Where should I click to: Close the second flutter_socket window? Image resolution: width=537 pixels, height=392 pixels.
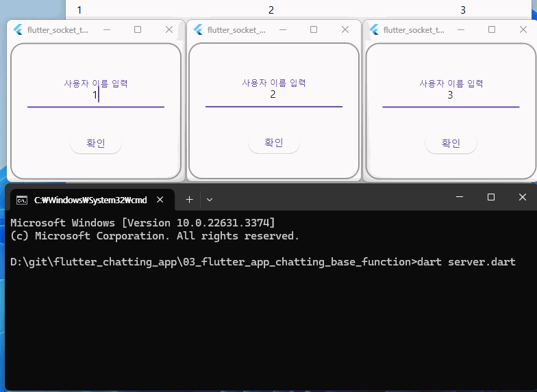point(345,30)
